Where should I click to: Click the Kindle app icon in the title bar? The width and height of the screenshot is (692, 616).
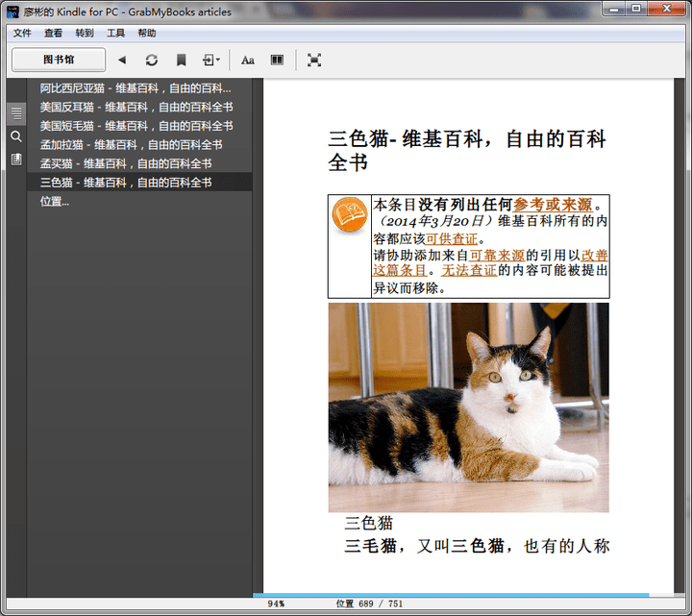click(12, 12)
